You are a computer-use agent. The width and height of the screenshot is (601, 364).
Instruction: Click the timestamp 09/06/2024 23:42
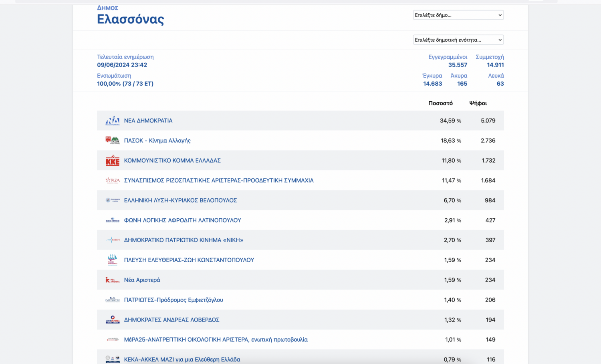tap(122, 65)
